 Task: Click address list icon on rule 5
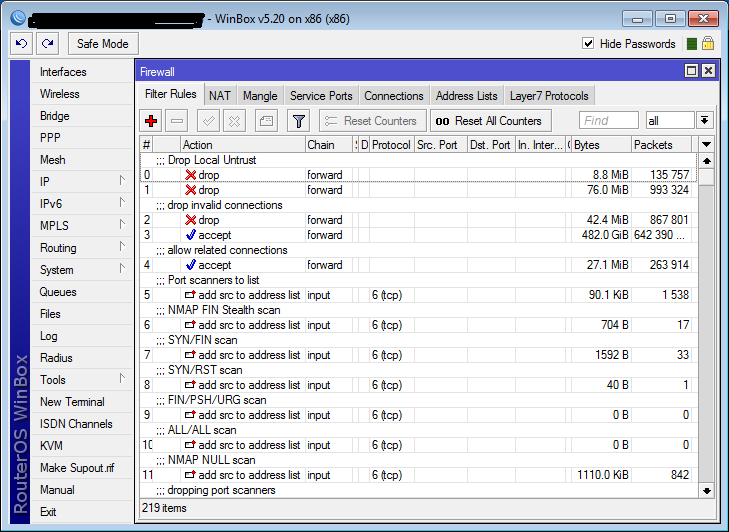pos(191,295)
